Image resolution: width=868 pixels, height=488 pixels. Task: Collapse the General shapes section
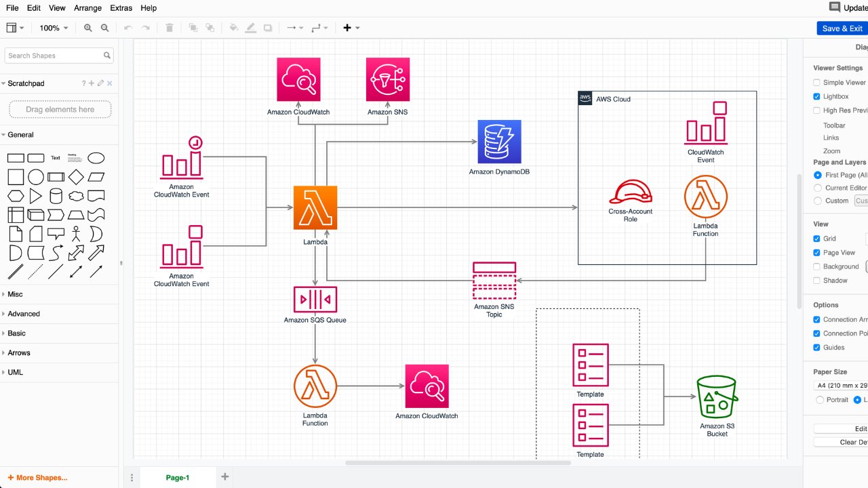pos(20,135)
